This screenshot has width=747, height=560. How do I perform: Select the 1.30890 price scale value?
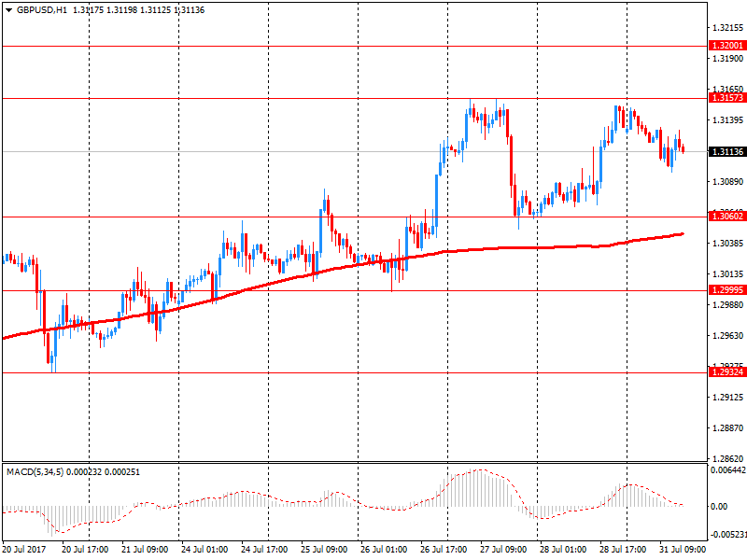point(728,182)
